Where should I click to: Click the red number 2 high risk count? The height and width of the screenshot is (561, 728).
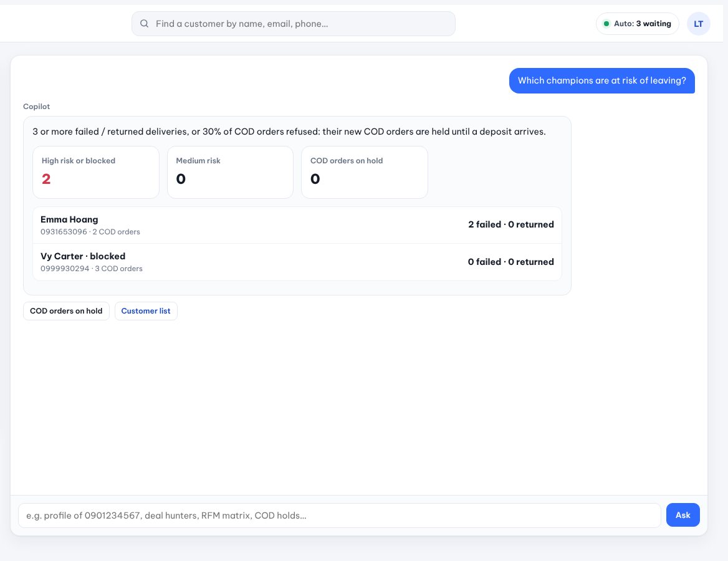point(46,179)
